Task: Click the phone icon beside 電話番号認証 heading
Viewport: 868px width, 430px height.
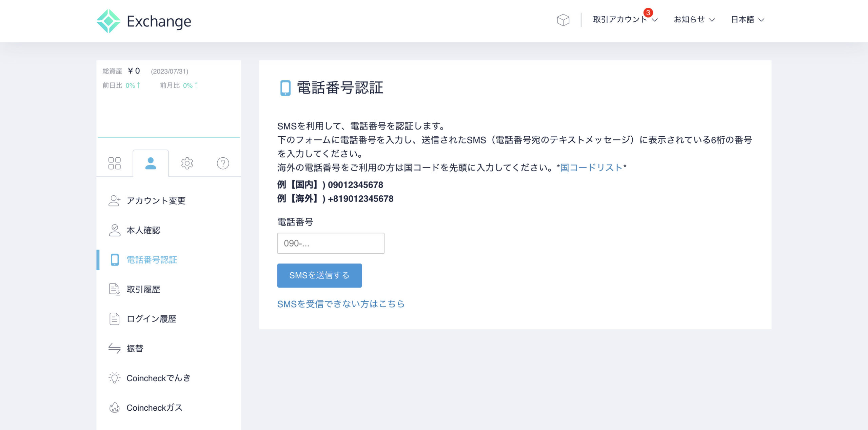Action: point(285,88)
